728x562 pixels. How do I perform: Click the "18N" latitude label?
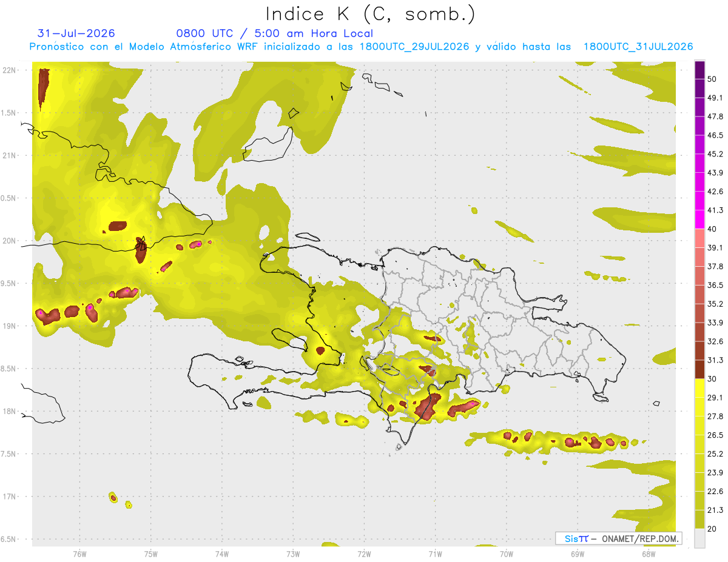click(x=9, y=412)
